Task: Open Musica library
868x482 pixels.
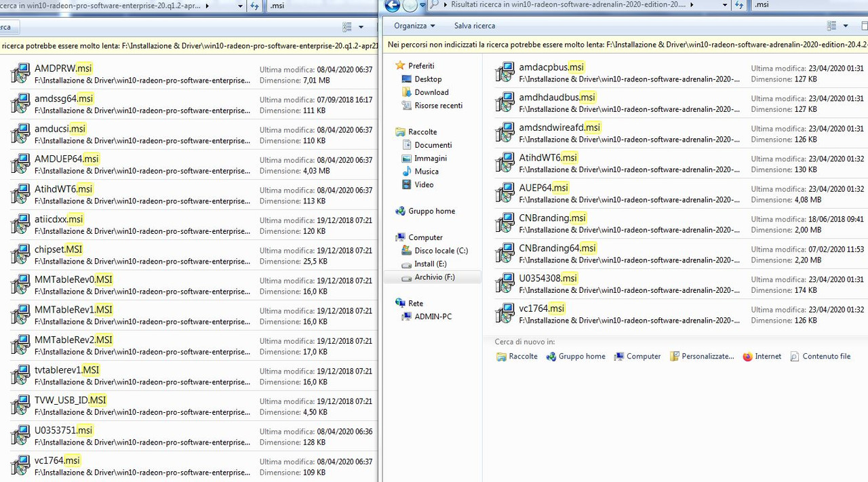Action: pyautogui.click(x=427, y=172)
